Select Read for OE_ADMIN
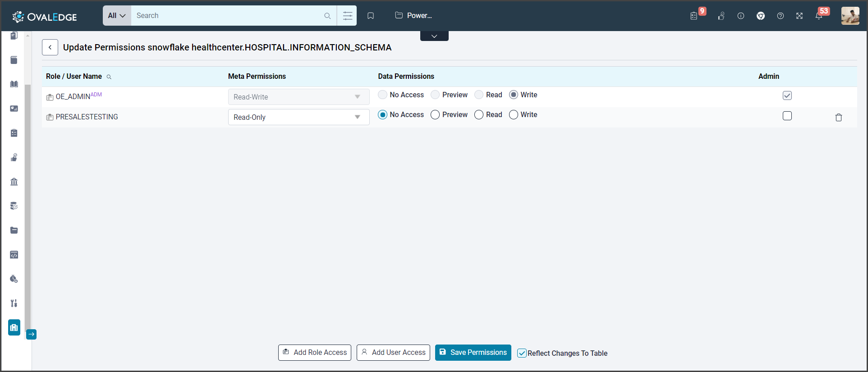 coord(479,95)
